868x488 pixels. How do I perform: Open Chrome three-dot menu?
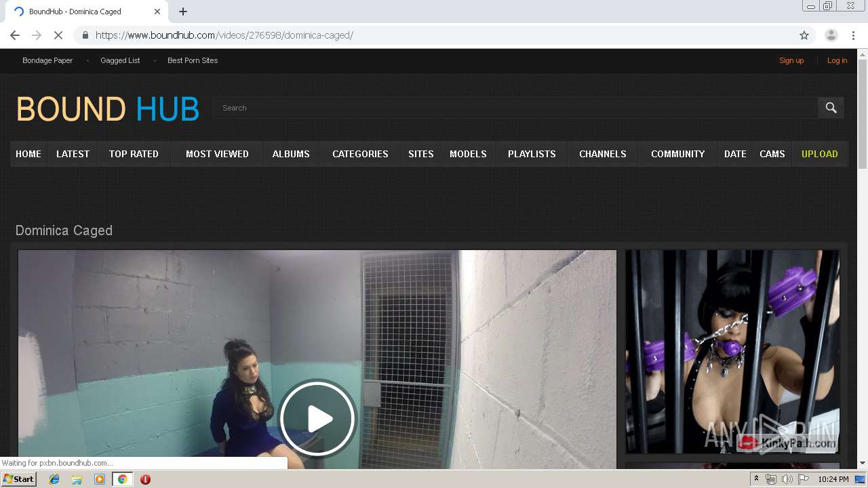coord(853,35)
